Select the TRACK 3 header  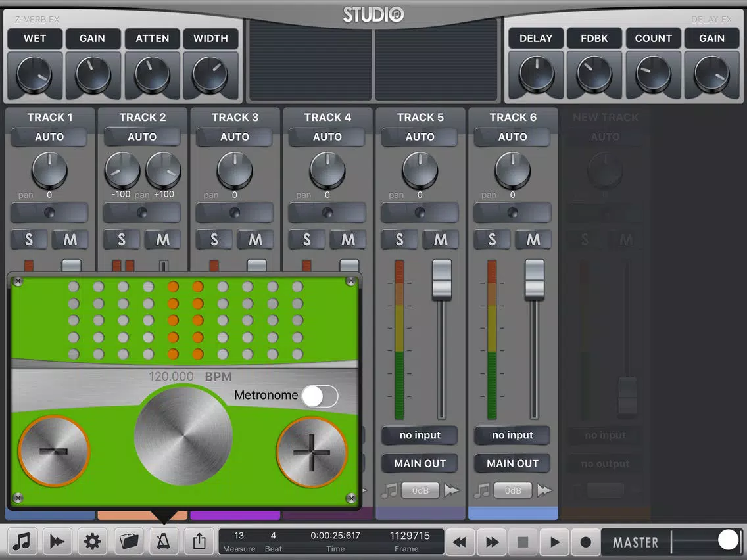(x=235, y=117)
